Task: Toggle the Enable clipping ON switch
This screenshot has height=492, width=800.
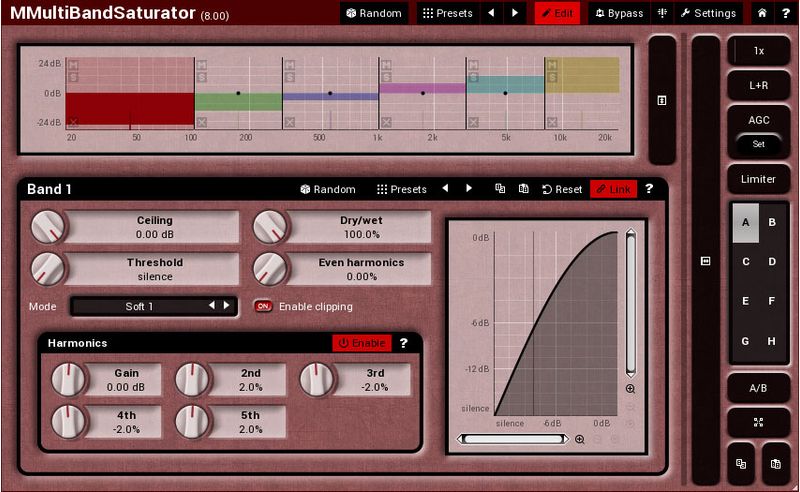Action: click(263, 306)
